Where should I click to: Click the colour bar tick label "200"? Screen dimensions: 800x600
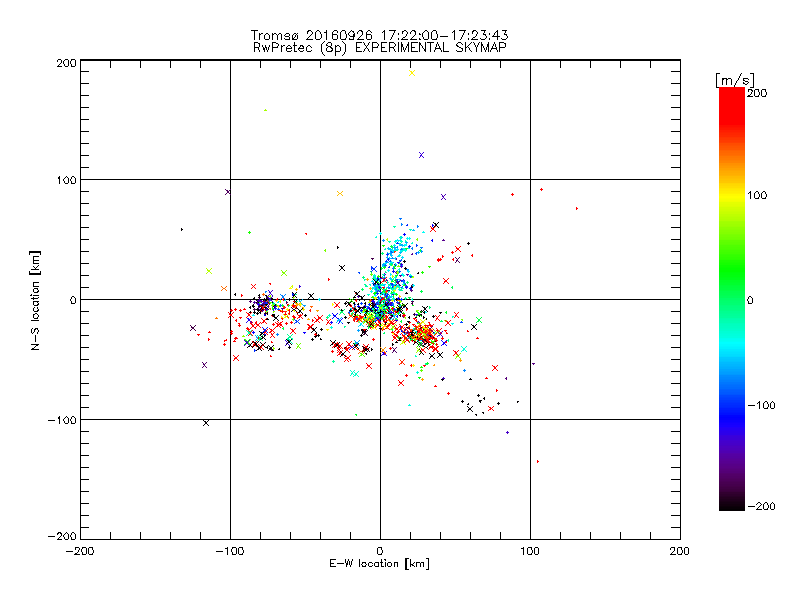coord(757,93)
